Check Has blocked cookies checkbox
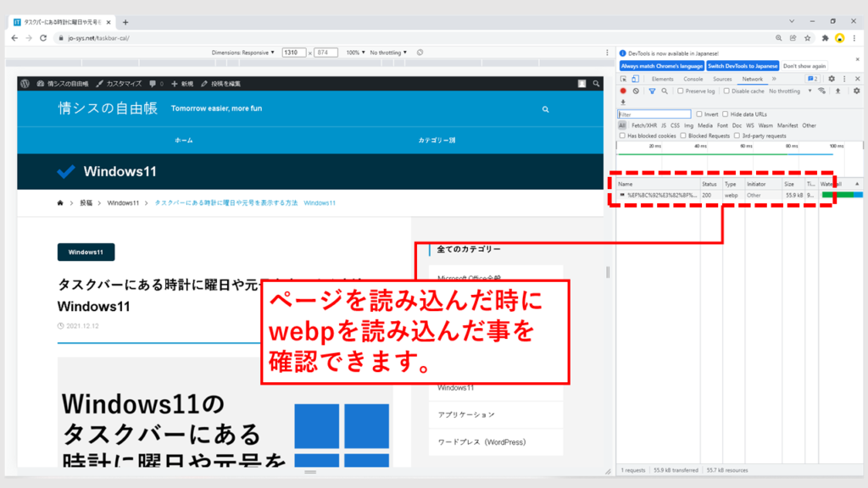 click(x=622, y=136)
